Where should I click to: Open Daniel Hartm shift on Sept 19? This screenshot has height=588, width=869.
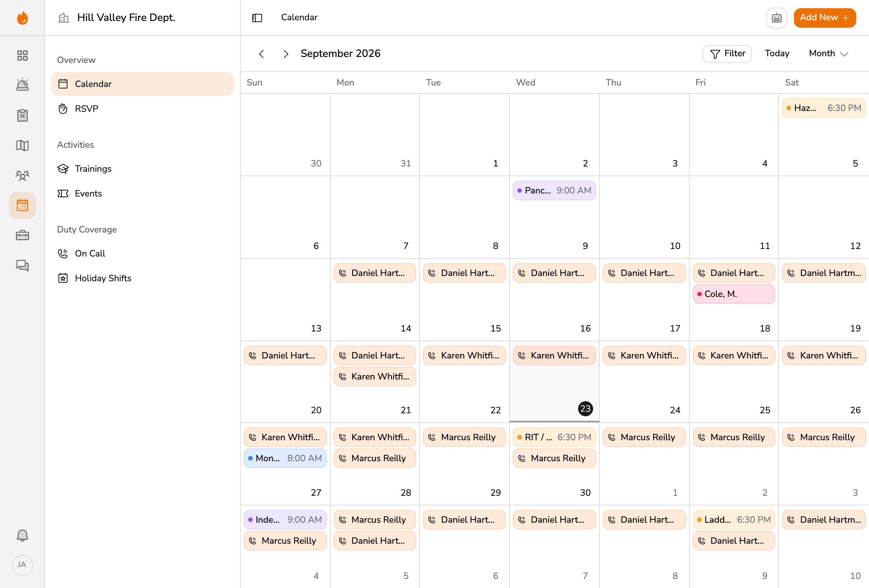[x=824, y=273]
